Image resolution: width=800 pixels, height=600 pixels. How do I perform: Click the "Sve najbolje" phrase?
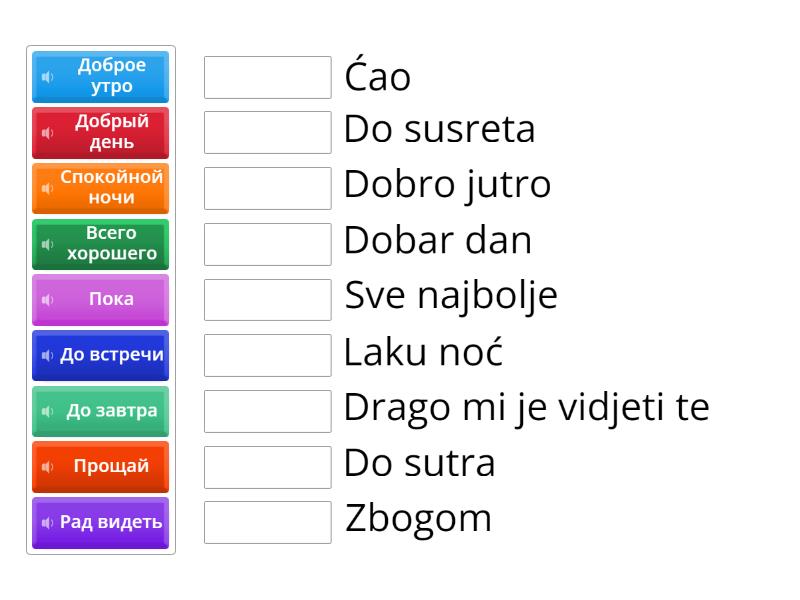point(450,296)
